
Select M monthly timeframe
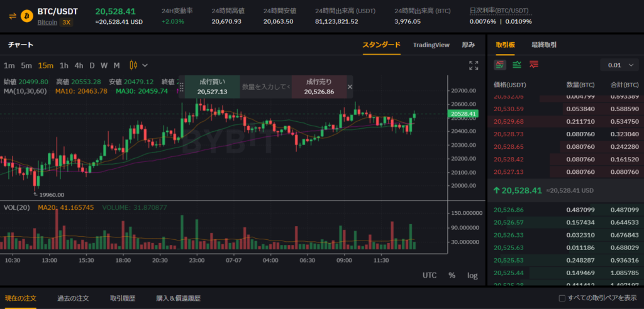[116, 65]
